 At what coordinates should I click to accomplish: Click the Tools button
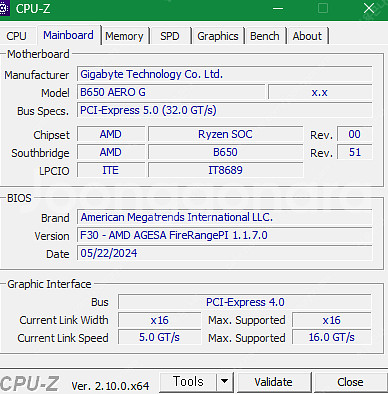pyautogui.click(x=188, y=381)
